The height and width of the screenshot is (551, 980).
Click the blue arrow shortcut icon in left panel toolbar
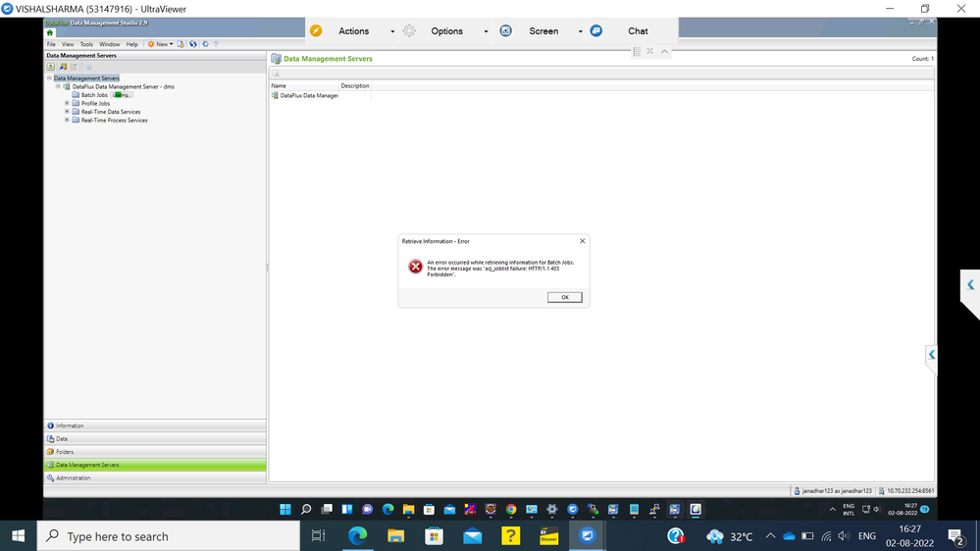point(63,67)
